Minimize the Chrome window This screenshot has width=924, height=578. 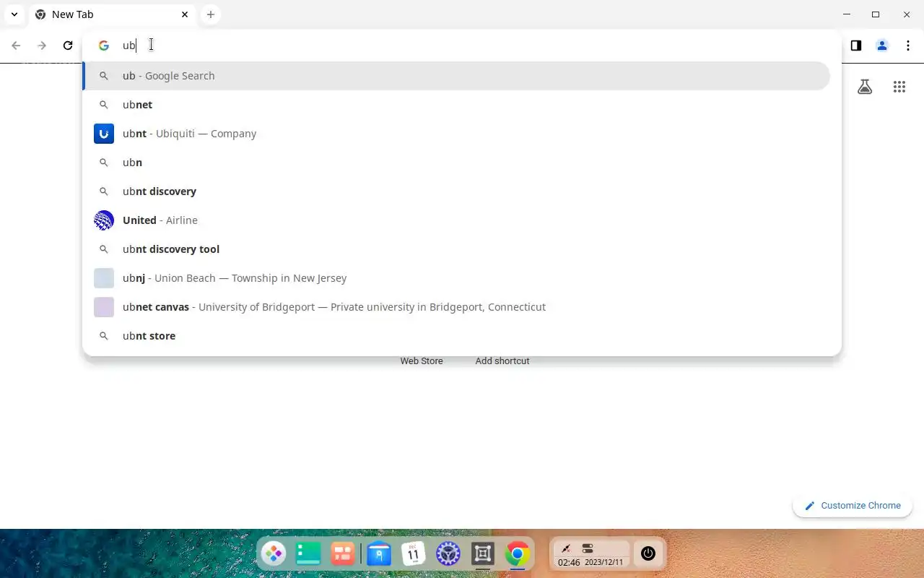coord(848,14)
